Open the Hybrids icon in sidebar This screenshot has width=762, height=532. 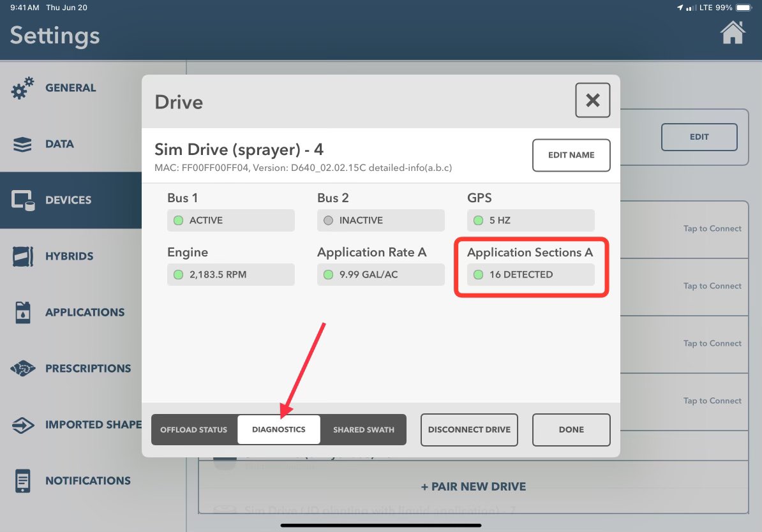[x=23, y=256]
